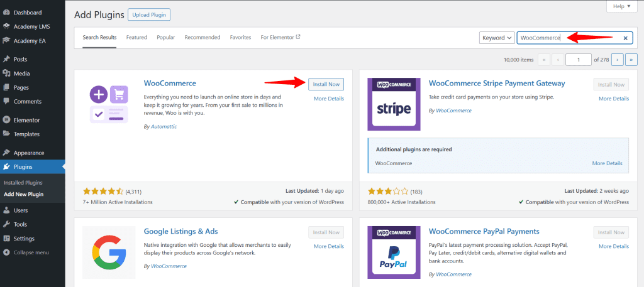Click WooCommerce Stripe Payment Gateway title
The height and width of the screenshot is (287, 644).
(497, 84)
